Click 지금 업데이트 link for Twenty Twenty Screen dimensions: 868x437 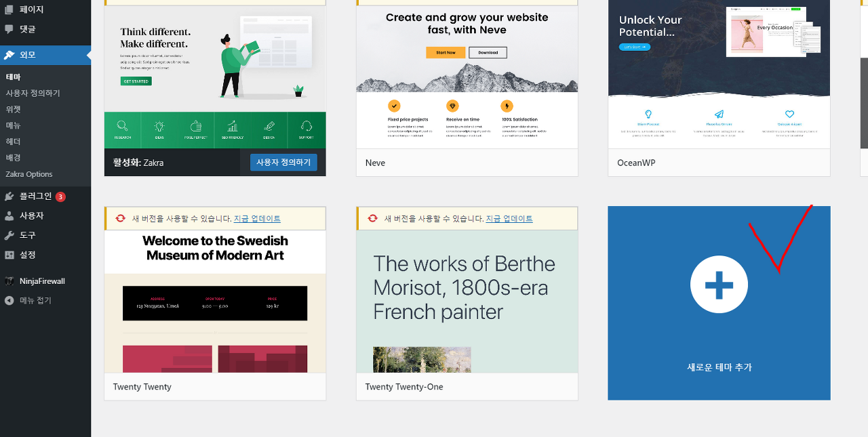[x=257, y=219]
